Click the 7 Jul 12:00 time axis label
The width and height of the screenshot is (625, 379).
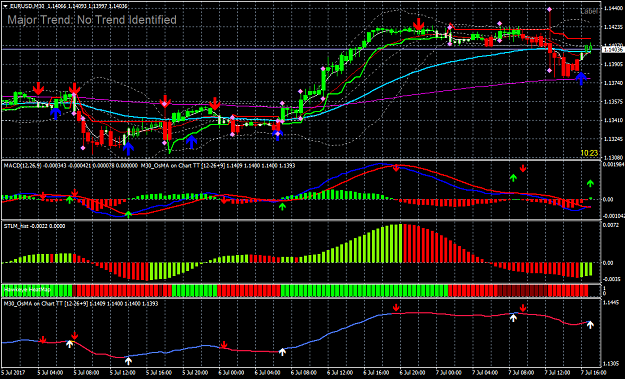pyautogui.click(x=558, y=373)
